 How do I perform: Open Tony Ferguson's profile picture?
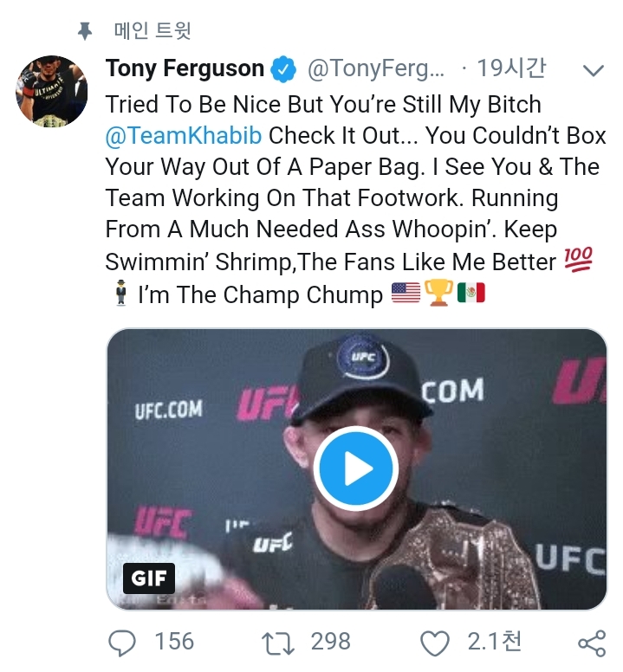point(53,93)
